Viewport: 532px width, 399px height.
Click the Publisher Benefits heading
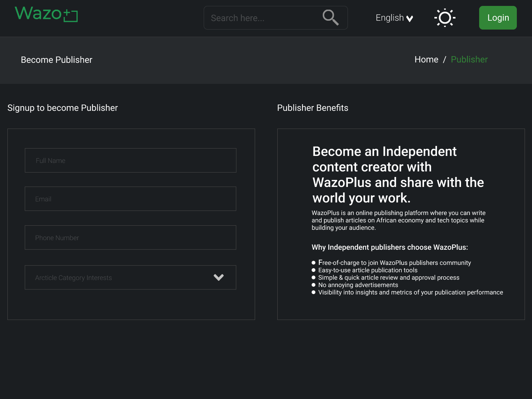[x=312, y=108]
